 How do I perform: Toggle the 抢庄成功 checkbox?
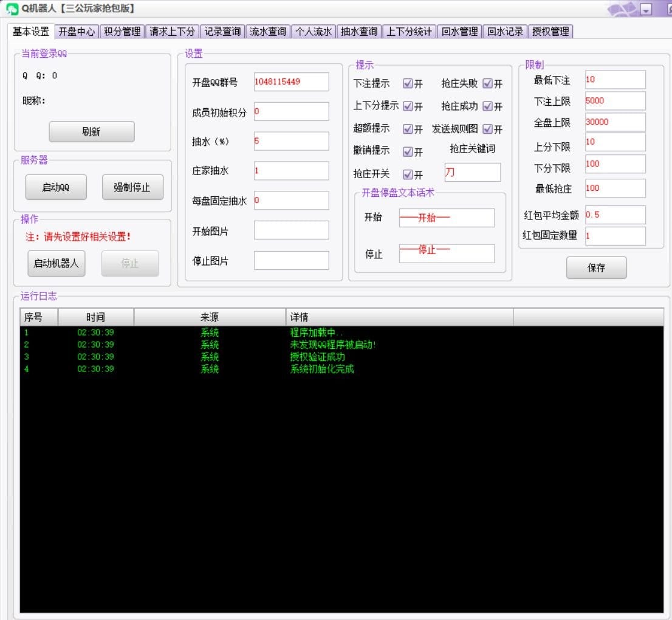point(487,106)
